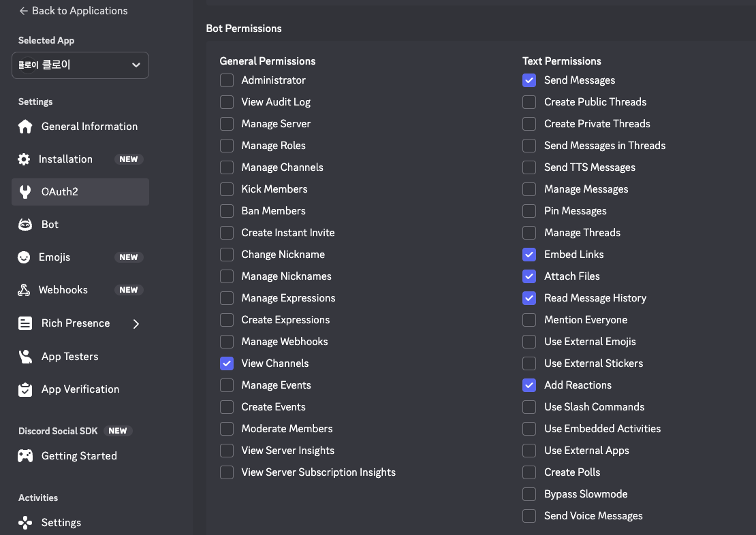The width and height of the screenshot is (756, 535).
Task: Click the OAuth2 wrench icon
Action: point(25,192)
